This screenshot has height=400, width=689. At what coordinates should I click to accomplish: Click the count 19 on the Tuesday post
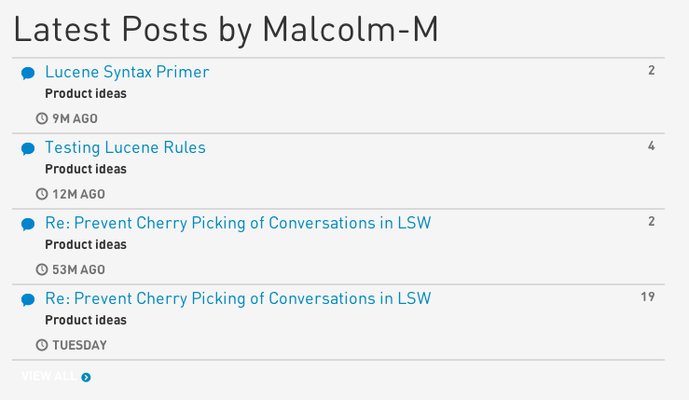click(x=648, y=297)
